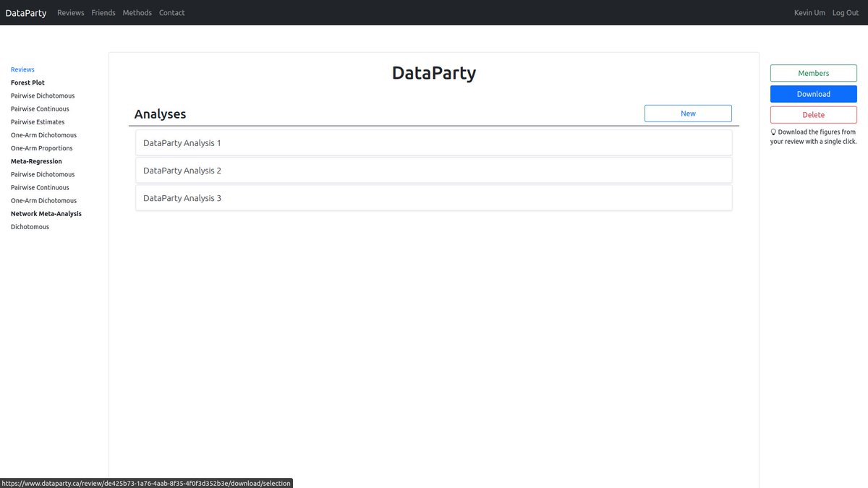Click the Forest Plot sidebar heading
Viewport: 868px width, 488px height.
click(27, 82)
